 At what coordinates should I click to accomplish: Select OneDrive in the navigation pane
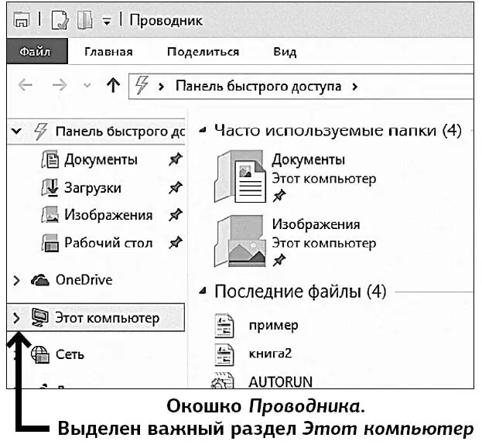point(84,280)
